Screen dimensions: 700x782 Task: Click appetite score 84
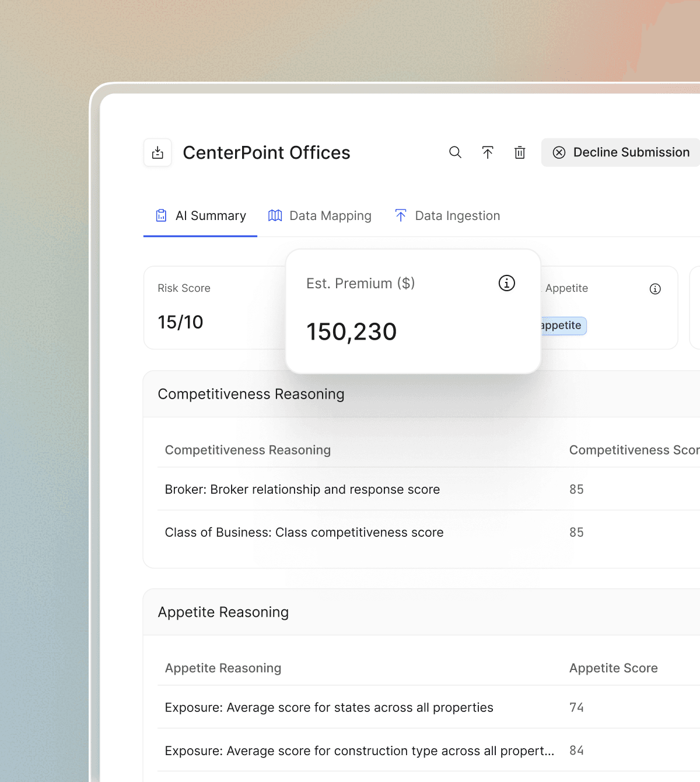click(x=576, y=750)
